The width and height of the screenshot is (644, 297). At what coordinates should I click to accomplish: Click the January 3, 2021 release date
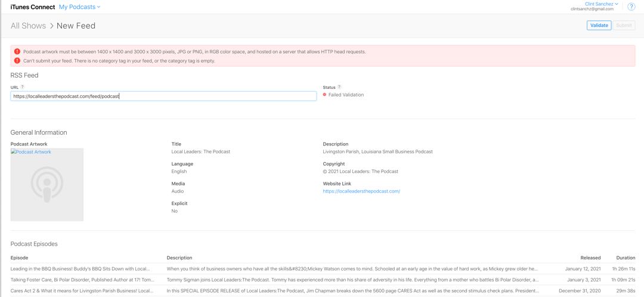click(x=584, y=280)
